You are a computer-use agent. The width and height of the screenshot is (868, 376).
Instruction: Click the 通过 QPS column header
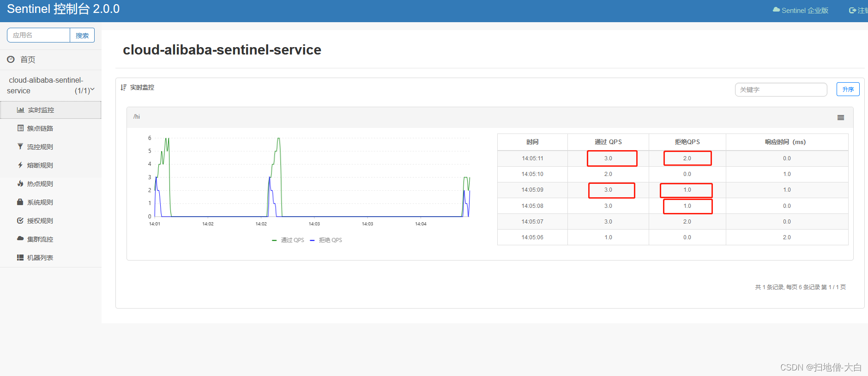608,142
